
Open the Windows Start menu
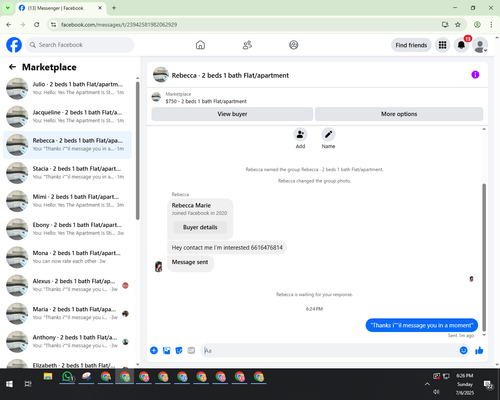click(x=9, y=384)
